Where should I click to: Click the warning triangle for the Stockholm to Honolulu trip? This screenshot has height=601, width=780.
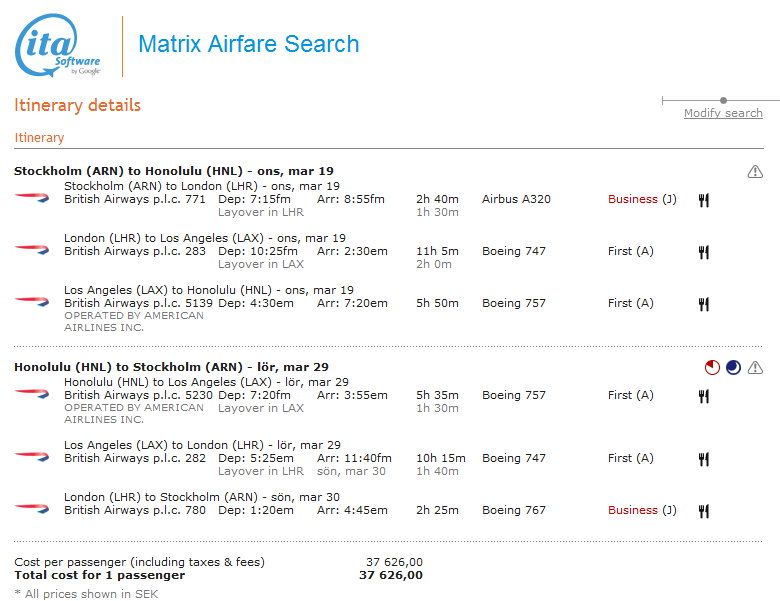click(755, 172)
